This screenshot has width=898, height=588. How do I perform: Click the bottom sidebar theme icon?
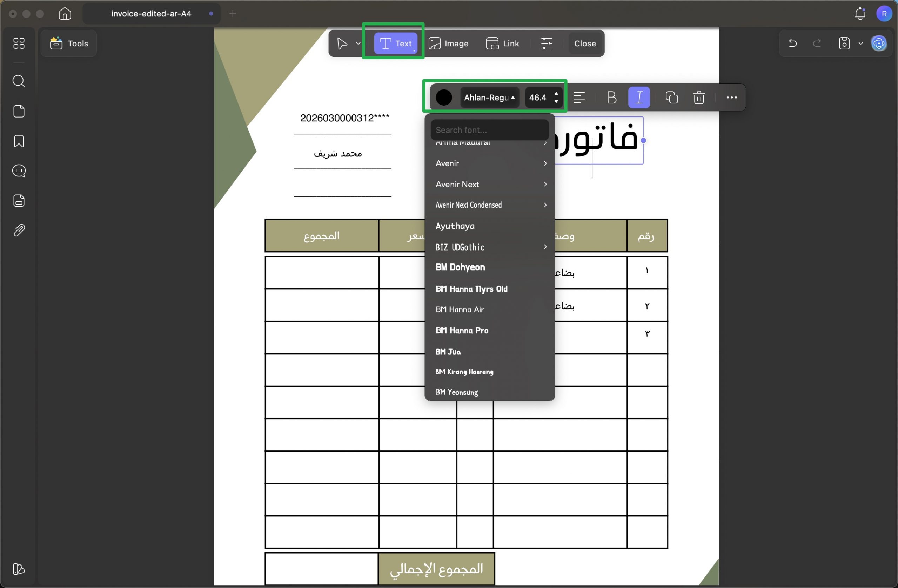point(19,569)
